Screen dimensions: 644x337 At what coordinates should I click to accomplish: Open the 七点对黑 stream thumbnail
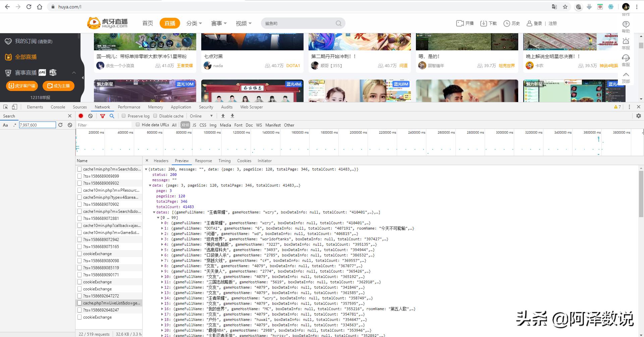(x=252, y=42)
